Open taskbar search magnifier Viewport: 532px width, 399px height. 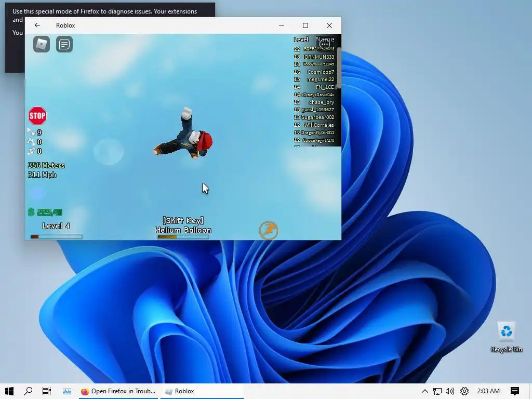click(x=28, y=391)
